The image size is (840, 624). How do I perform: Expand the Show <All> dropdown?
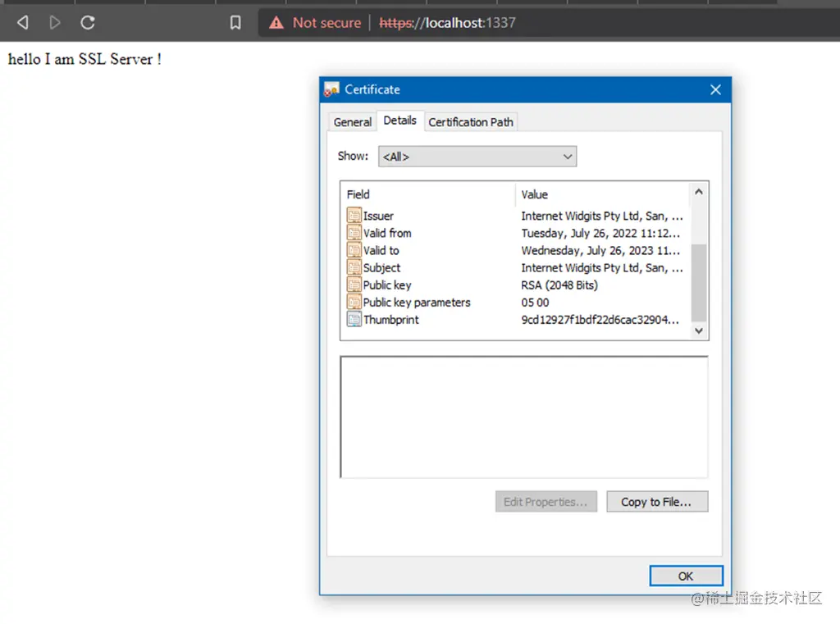[x=477, y=157]
